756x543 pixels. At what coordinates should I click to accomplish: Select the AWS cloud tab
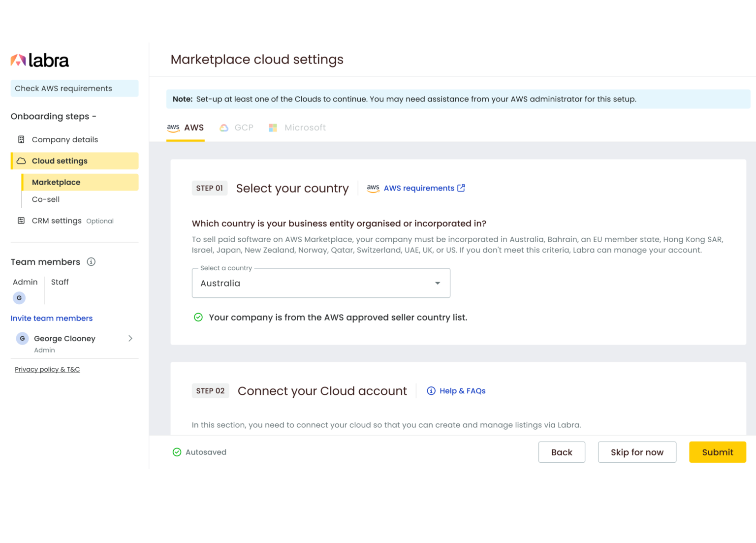point(186,128)
